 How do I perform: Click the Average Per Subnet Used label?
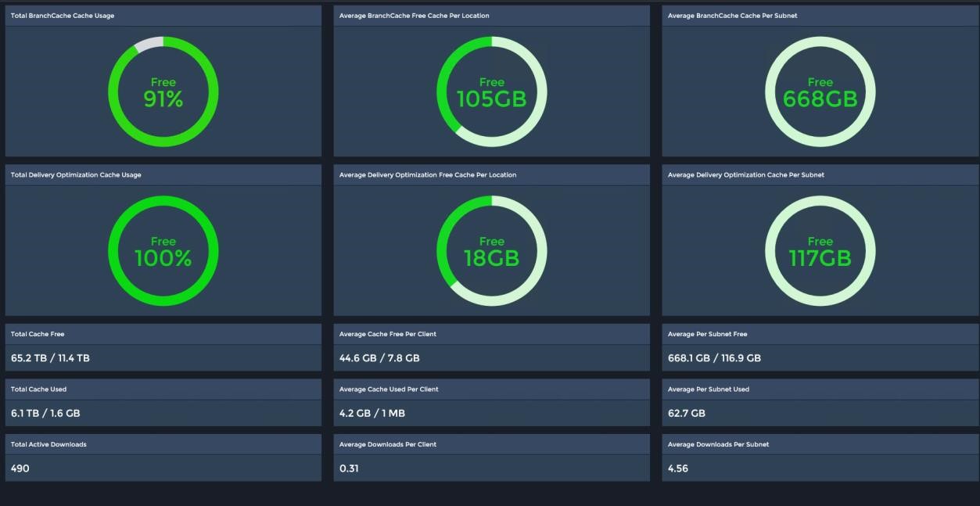pyautogui.click(x=709, y=389)
